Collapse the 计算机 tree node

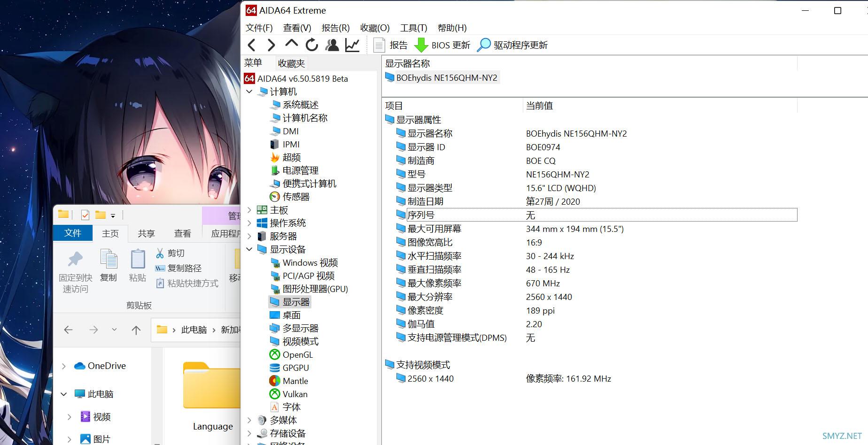249,92
